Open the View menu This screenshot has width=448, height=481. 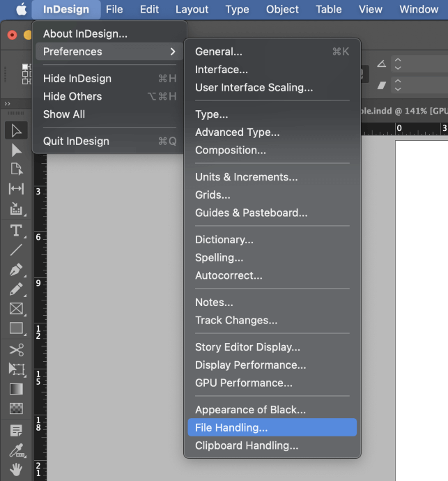(x=371, y=10)
